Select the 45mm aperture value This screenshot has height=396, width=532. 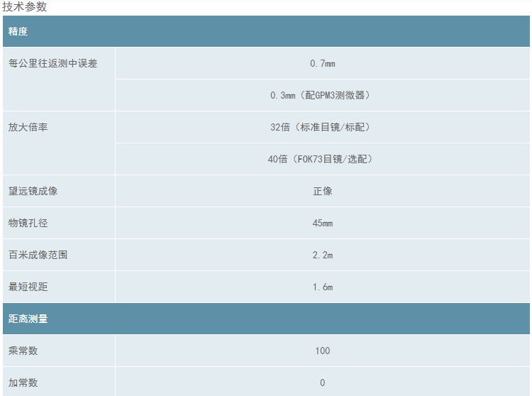(322, 224)
